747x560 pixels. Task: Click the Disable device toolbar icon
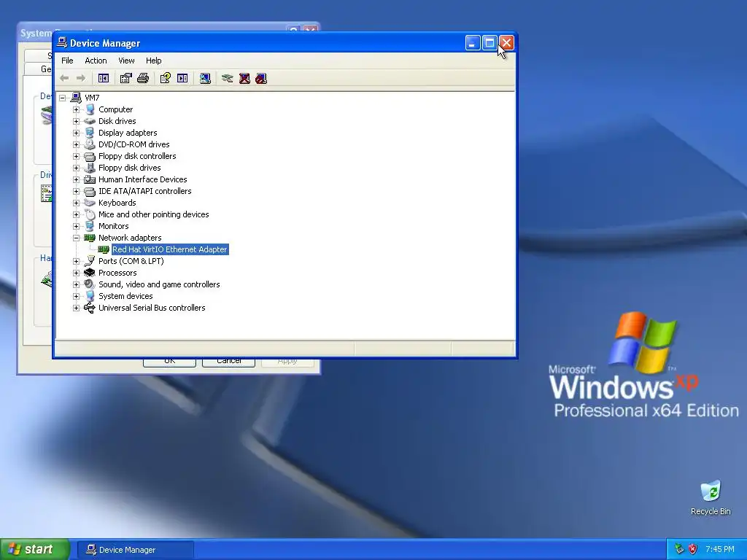pos(261,78)
